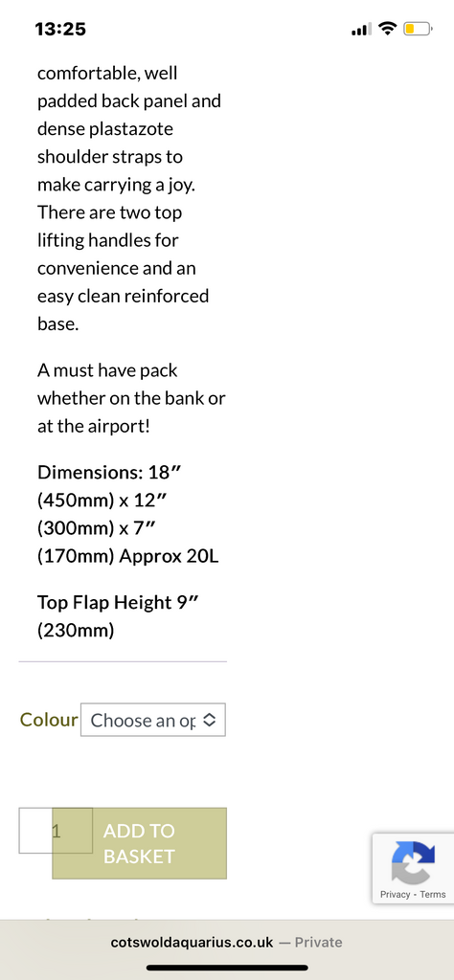Click the divider line above Colour
Screen dimensions: 454x980
point(123,661)
